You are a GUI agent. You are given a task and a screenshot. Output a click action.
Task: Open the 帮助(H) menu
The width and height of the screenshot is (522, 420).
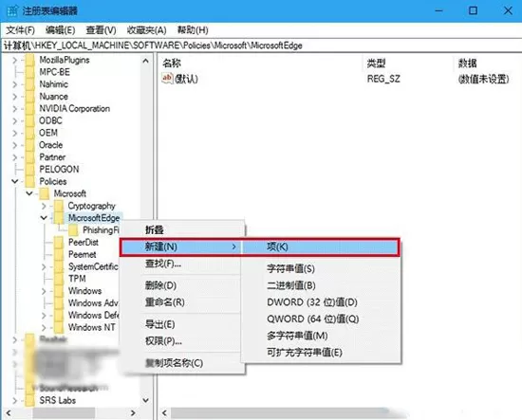tap(193, 30)
